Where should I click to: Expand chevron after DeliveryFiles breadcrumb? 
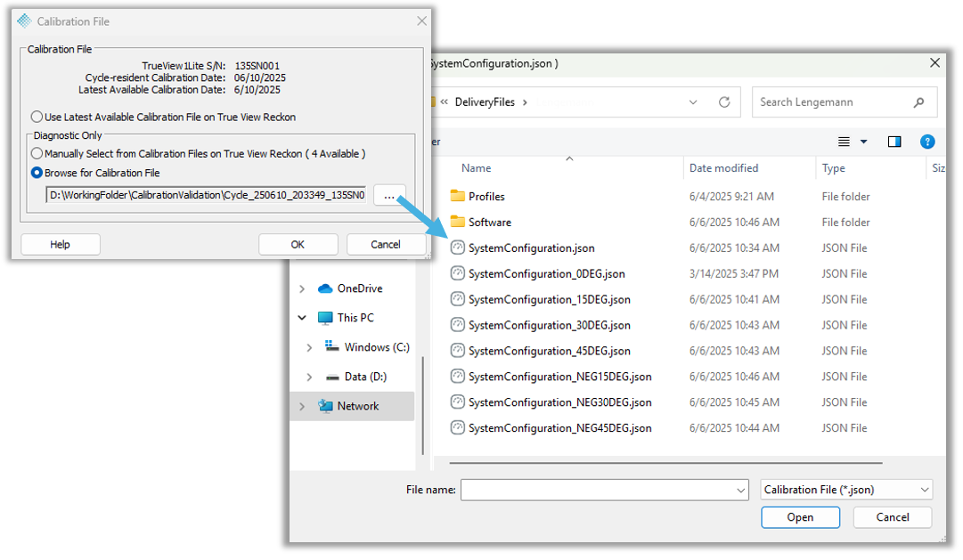(525, 102)
